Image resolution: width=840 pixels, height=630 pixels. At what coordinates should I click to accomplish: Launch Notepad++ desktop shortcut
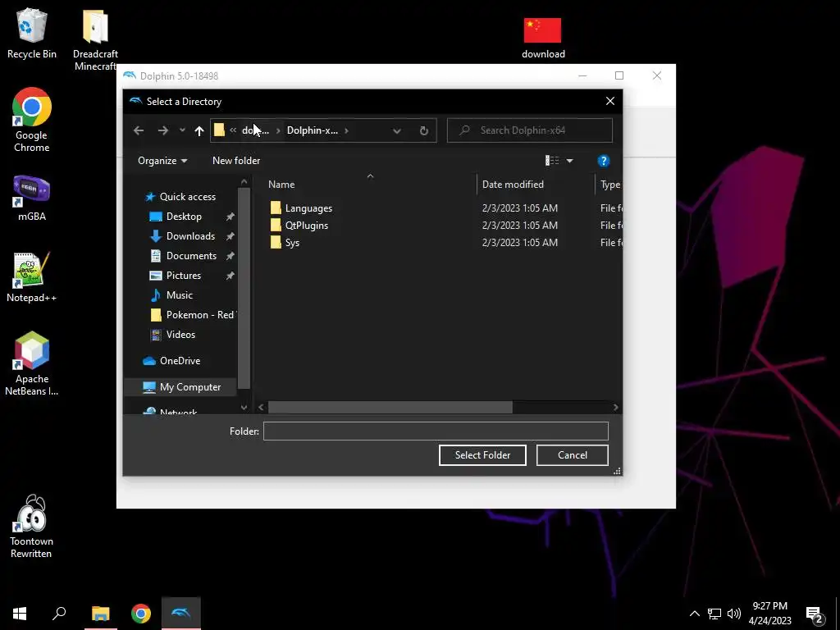tap(32, 277)
